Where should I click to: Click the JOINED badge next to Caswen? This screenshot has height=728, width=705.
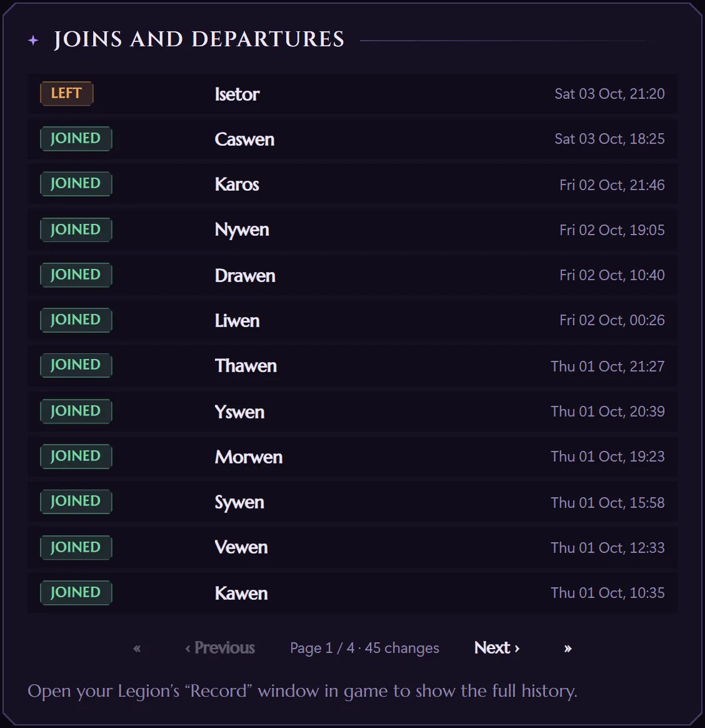pyautogui.click(x=76, y=138)
